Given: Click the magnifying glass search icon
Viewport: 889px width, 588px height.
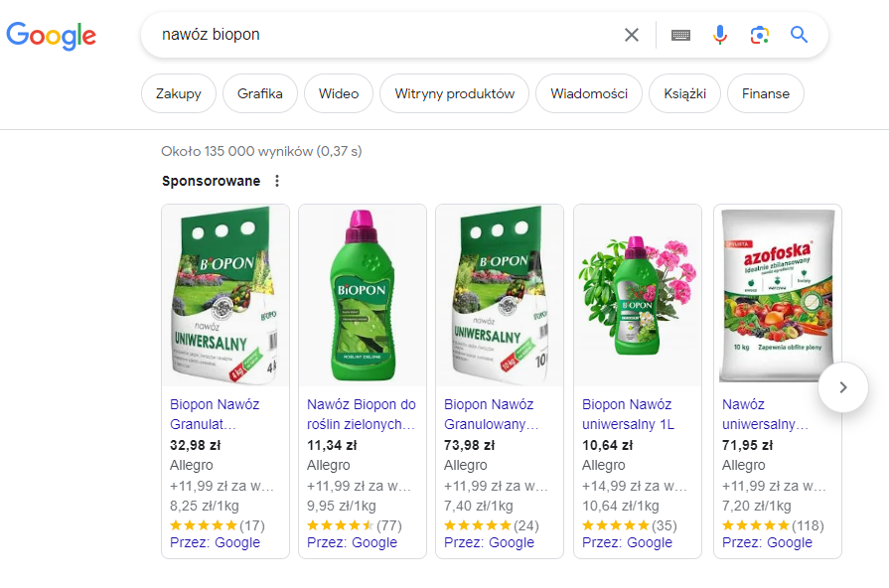Looking at the screenshot, I should 799,35.
